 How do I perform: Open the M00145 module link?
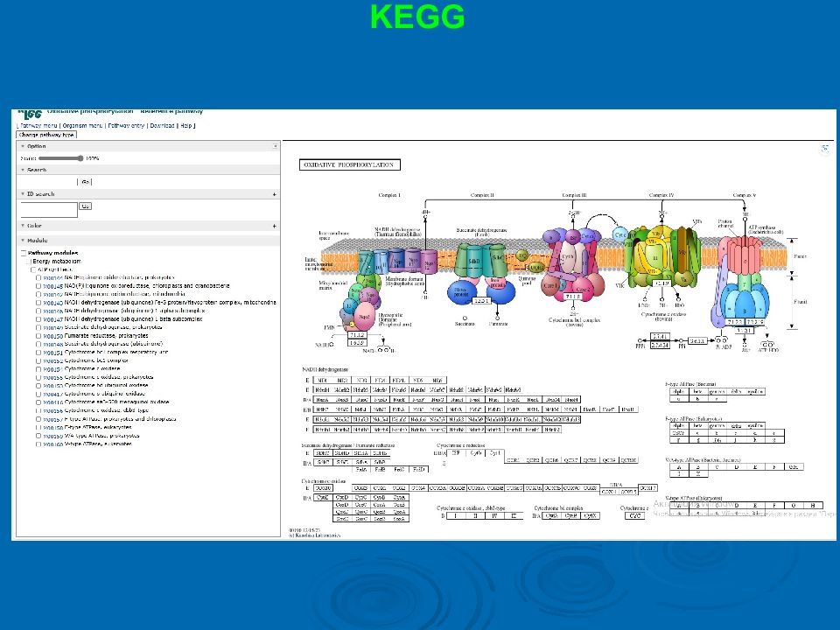(52, 286)
